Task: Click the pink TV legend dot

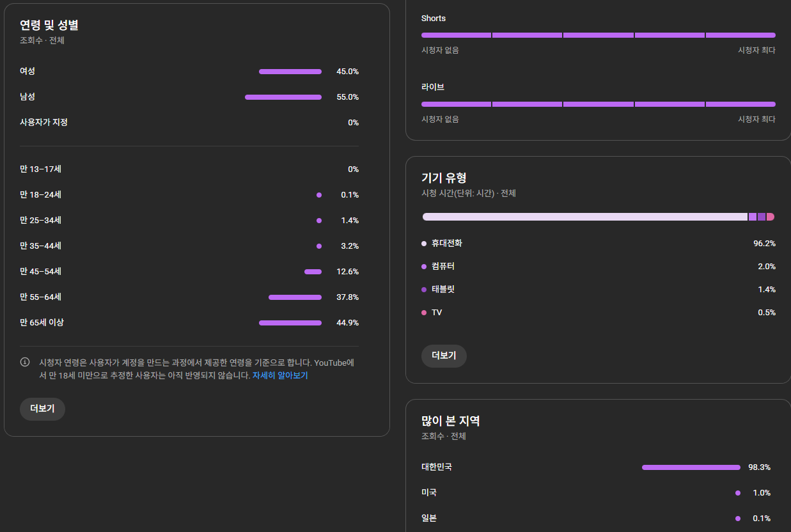Action: coord(424,313)
